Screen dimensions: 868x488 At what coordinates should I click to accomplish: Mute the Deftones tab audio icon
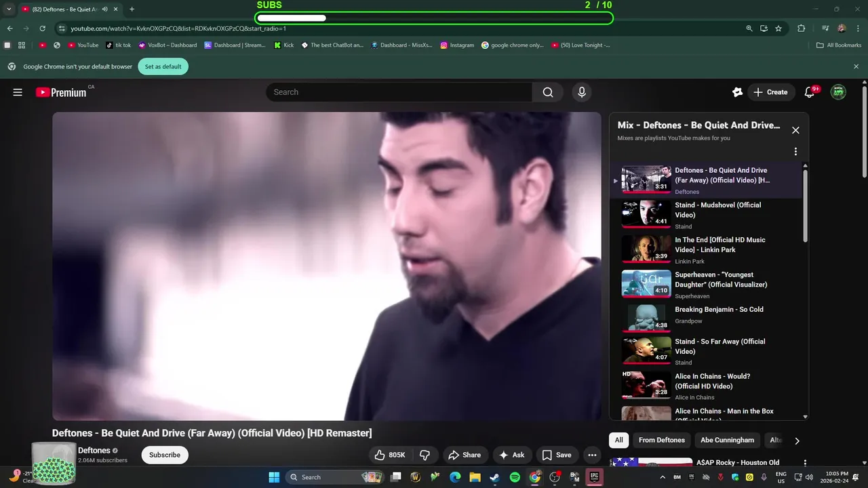point(105,9)
